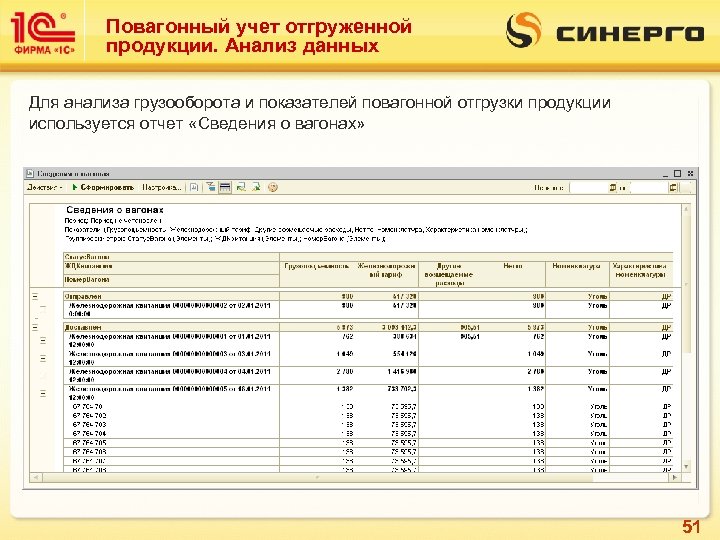Open calendar picker for period start date

pyautogui.click(x=613, y=187)
